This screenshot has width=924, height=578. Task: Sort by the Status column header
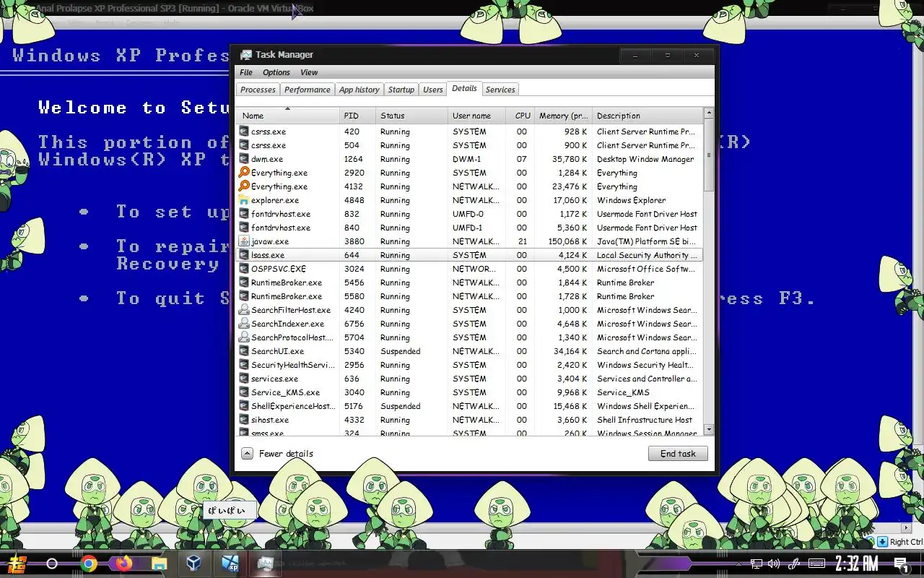click(411, 116)
